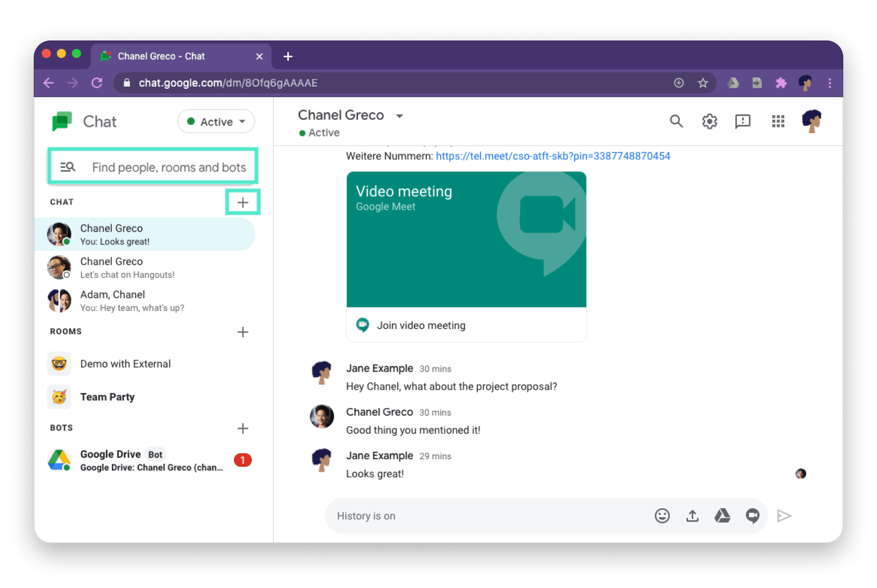This screenshot has width=877, height=588.
Task: Open the Google apps grid
Action: [778, 121]
